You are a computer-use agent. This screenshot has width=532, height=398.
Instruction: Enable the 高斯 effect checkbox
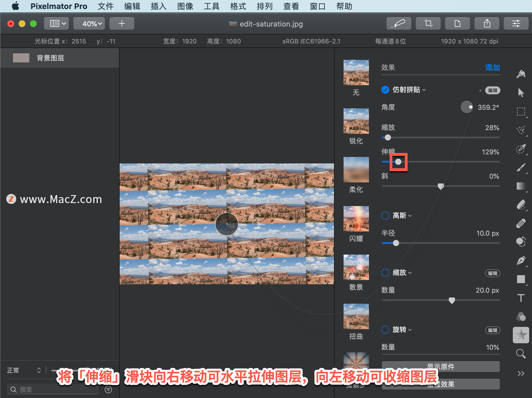[x=385, y=216]
